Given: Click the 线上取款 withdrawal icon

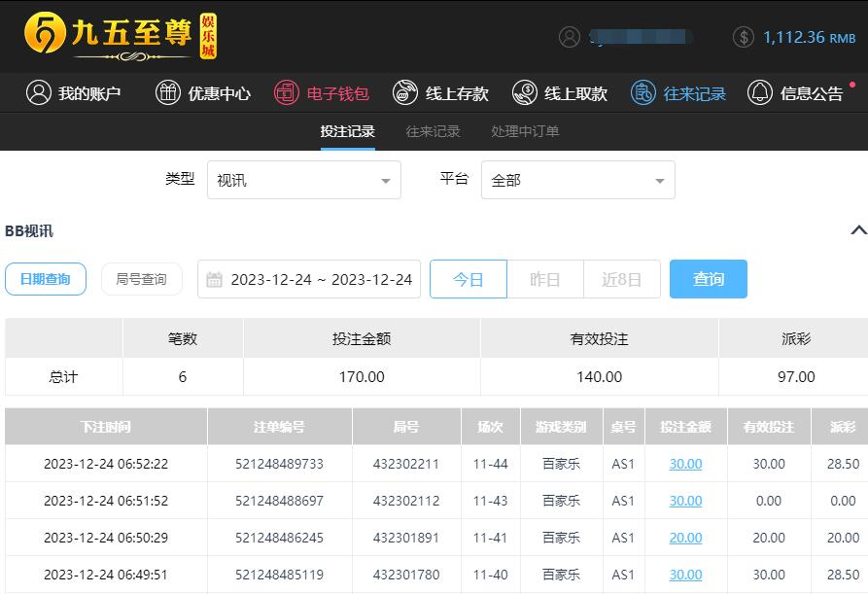Looking at the screenshot, I should (525, 93).
